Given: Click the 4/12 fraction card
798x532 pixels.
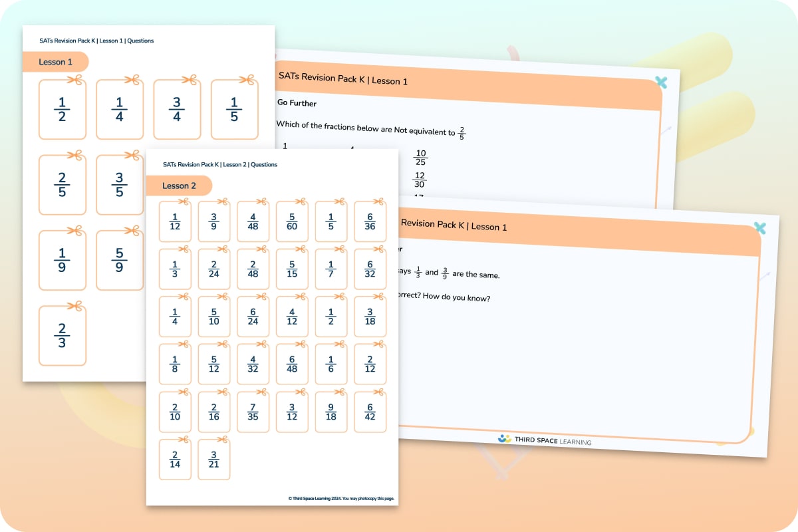Looking at the screenshot, I should tap(292, 317).
